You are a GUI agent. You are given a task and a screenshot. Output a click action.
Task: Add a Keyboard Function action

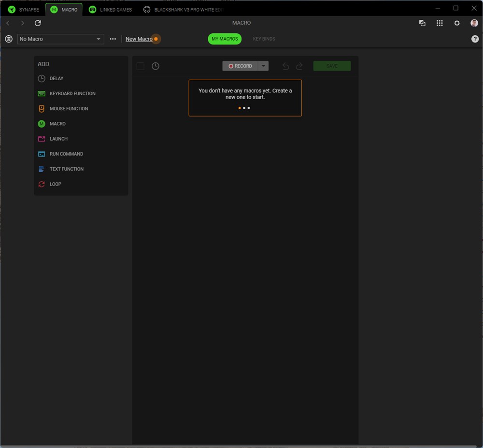pyautogui.click(x=72, y=94)
